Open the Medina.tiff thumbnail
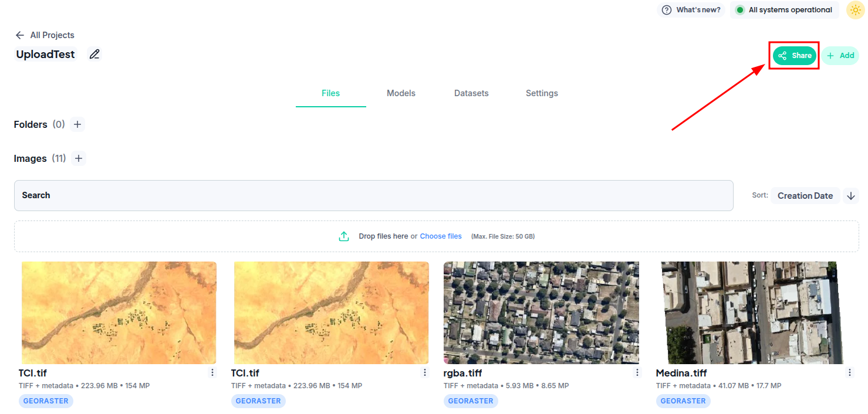This screenshot has width=868, height=414. [752, 313]
